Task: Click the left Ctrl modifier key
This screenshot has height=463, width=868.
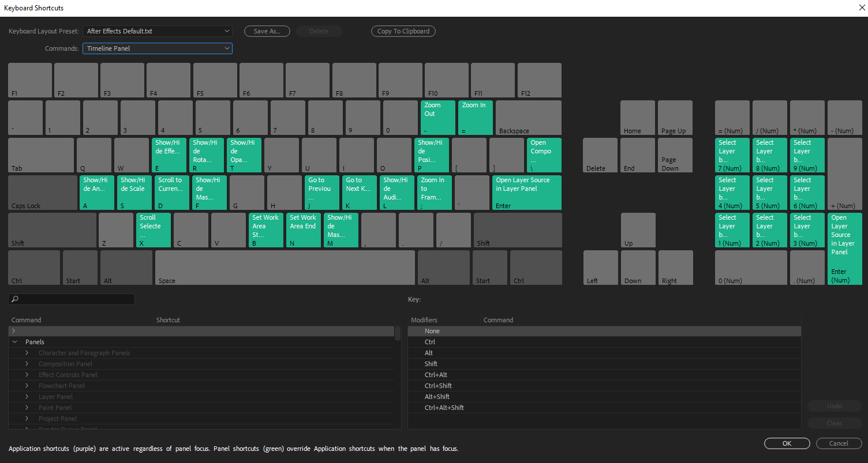Action: click(34, 268)
